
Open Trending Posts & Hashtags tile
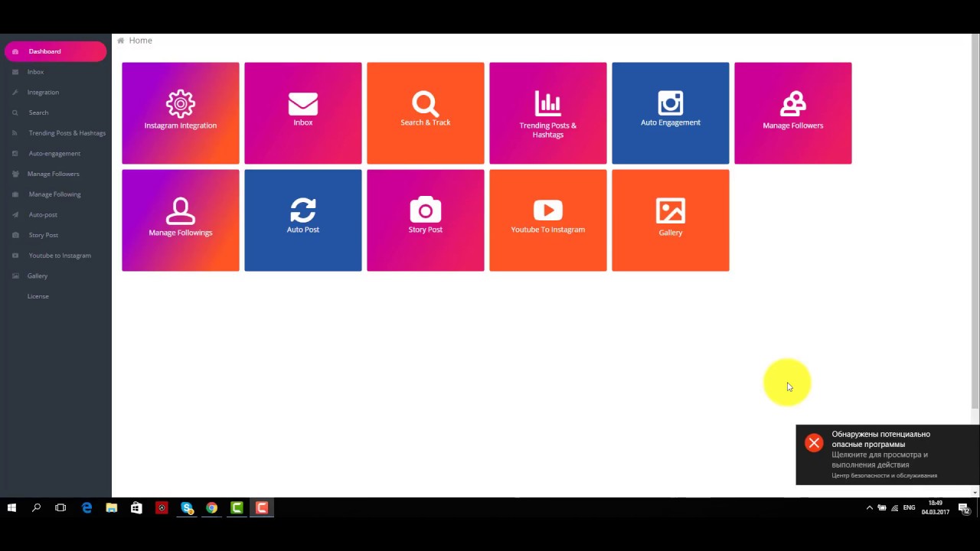pyautogui.click(x=548, y=113)
